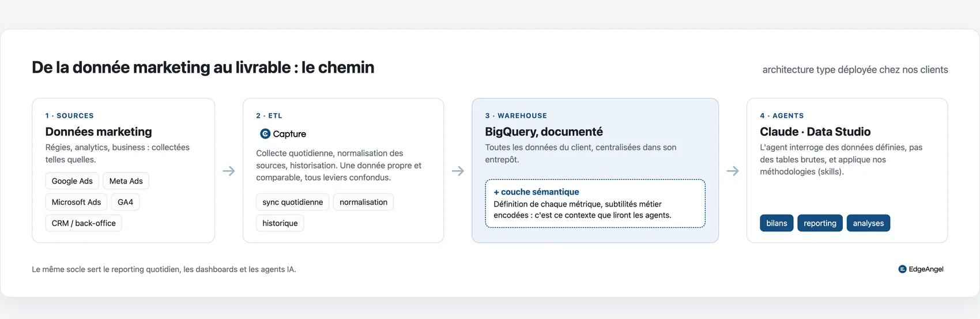Viewport: 980px width, 319px height.
Task: Click the historique tag
Action: pos(280,223)
